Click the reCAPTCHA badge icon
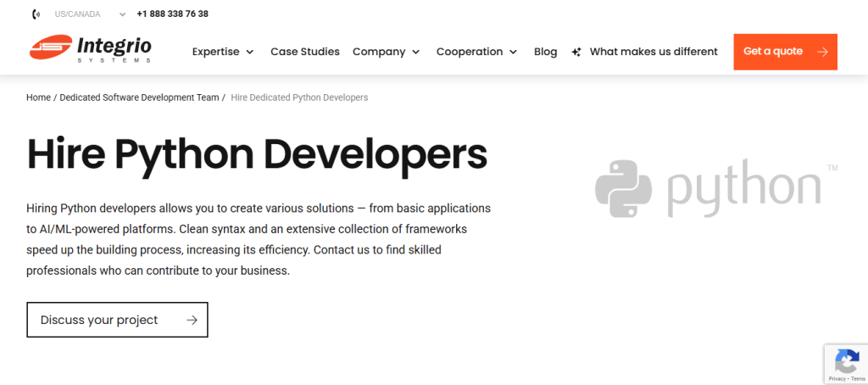Image resolution: width=868 pixels, height=385 pixels. (x=846, y=362)
